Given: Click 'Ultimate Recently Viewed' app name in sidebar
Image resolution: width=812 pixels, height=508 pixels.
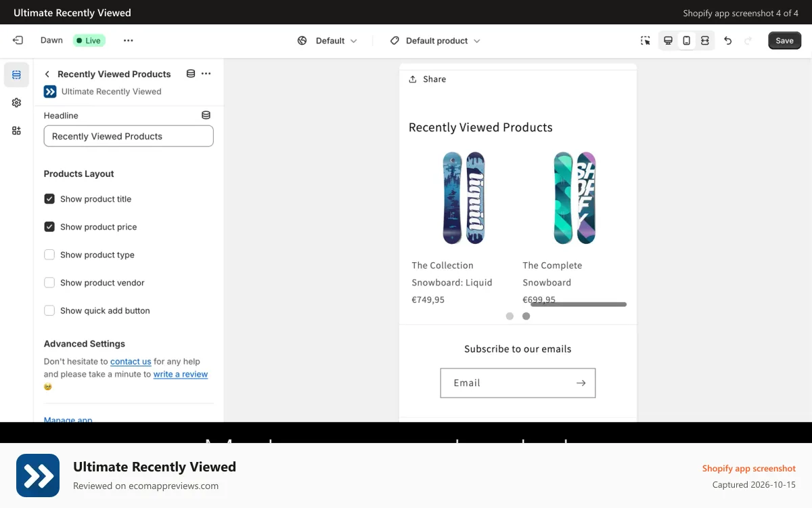Looking at the screenshot, I should pos(111,91).
